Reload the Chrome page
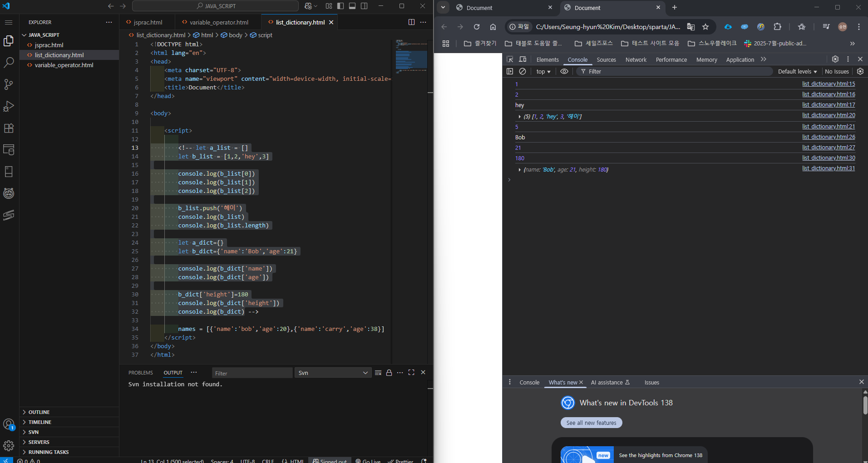This screenshot has width=868, height=463. pos(477,27)
